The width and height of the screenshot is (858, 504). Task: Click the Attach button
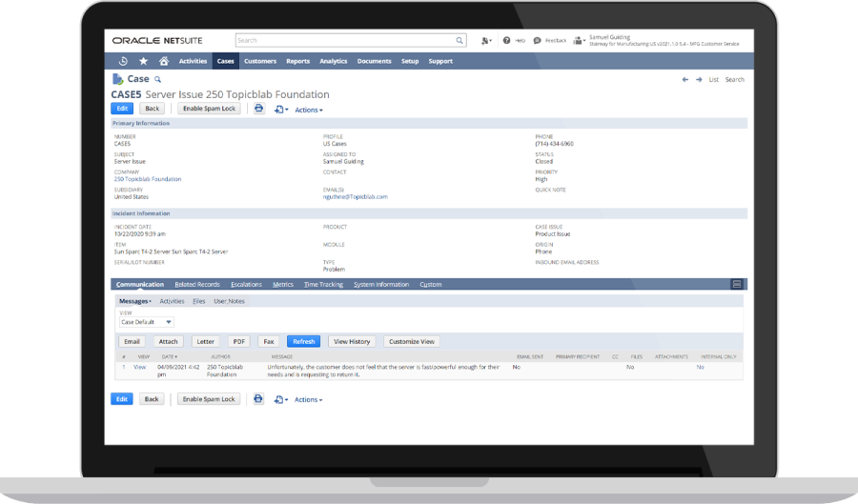point(168,342)
